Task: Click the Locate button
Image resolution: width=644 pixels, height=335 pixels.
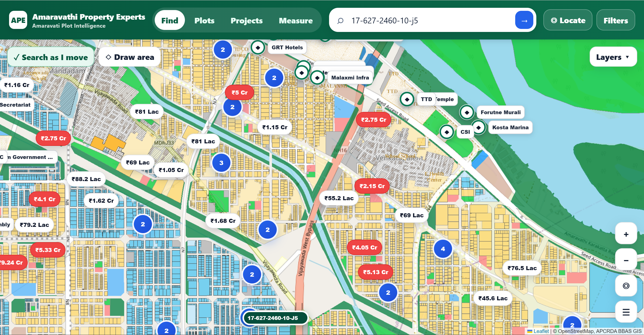Action: [568, 20]
